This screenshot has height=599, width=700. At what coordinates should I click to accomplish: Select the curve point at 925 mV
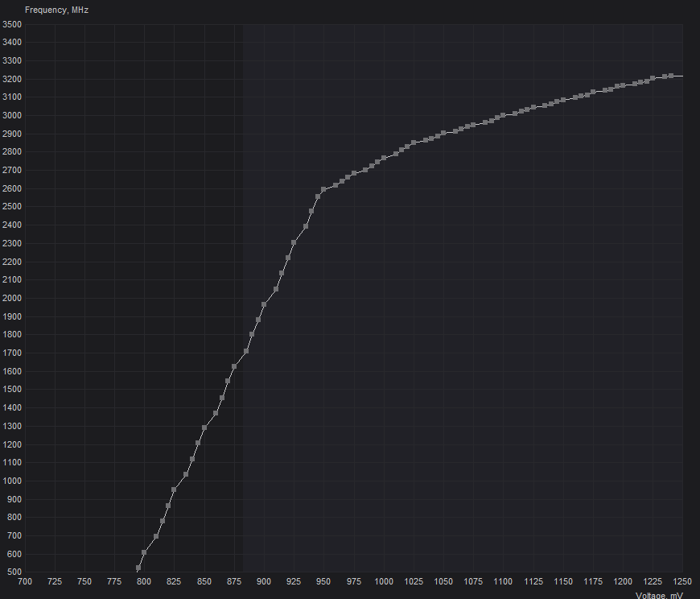coord(294,242)
